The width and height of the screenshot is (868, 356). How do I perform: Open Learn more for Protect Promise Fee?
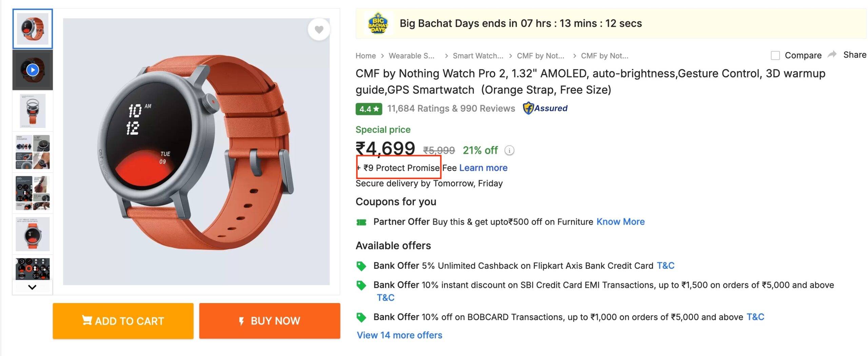pyautogui.click(x=483, y=168)
